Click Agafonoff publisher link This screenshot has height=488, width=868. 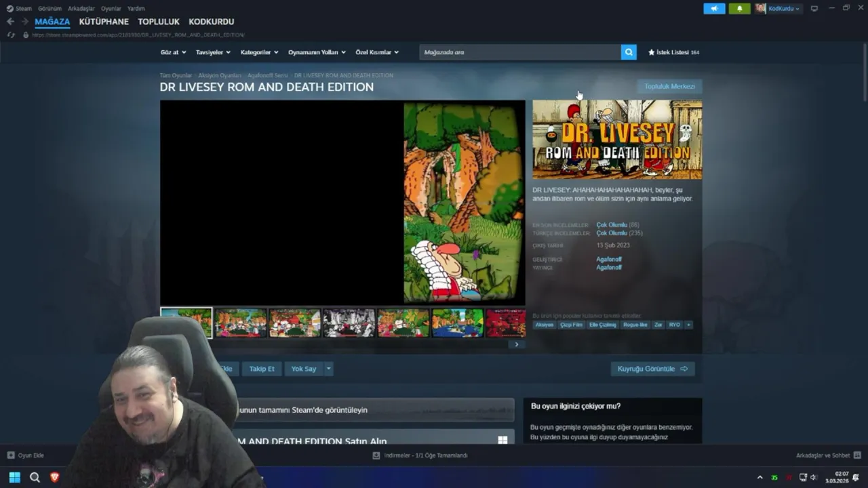[x=609, y=267]
